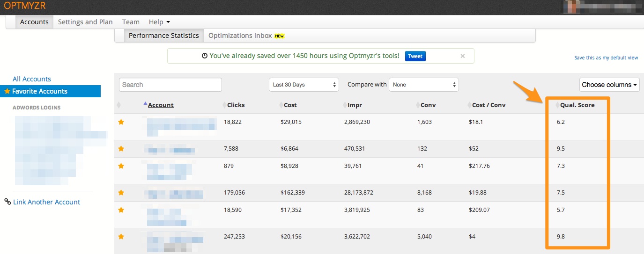The image size is (644, 254).
Task: Sort table by Cost / Conv column
Action: coord(489,105)
